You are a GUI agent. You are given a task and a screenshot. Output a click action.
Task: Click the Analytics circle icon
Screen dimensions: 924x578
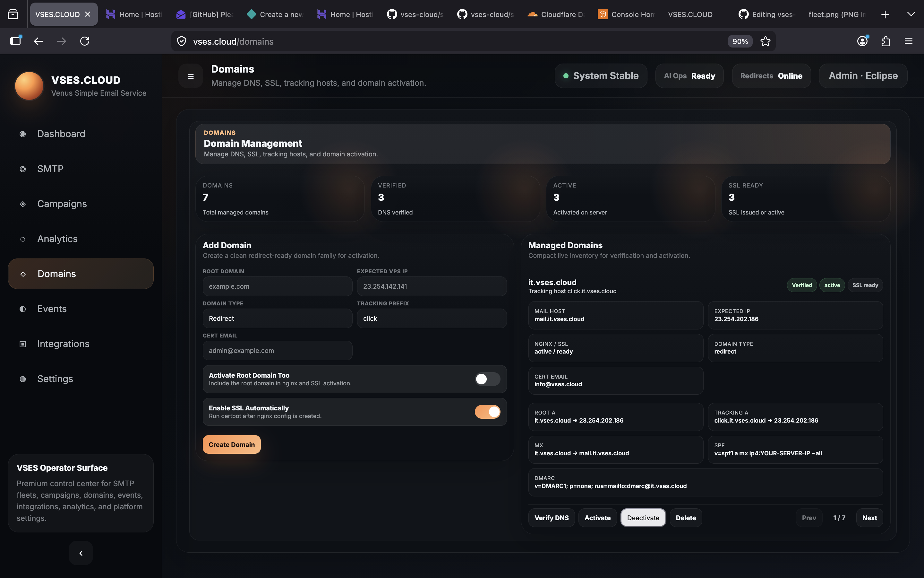(x=23, y=239)
